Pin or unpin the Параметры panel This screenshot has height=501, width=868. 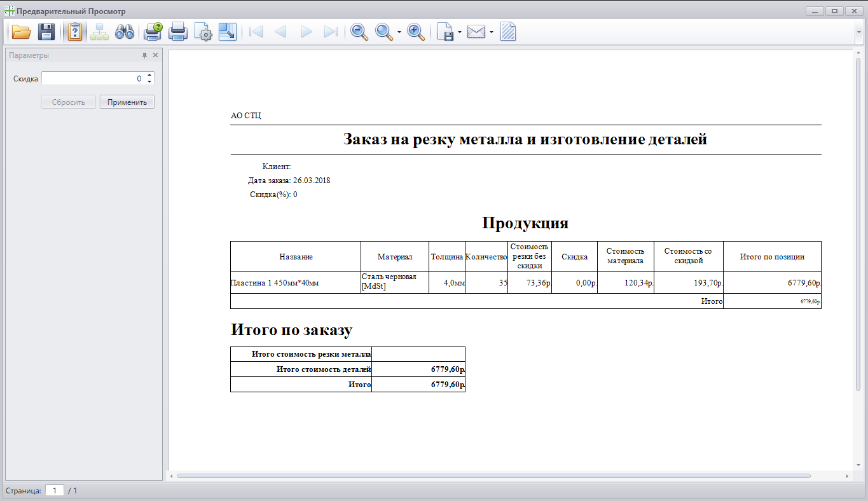coord(144,55)
